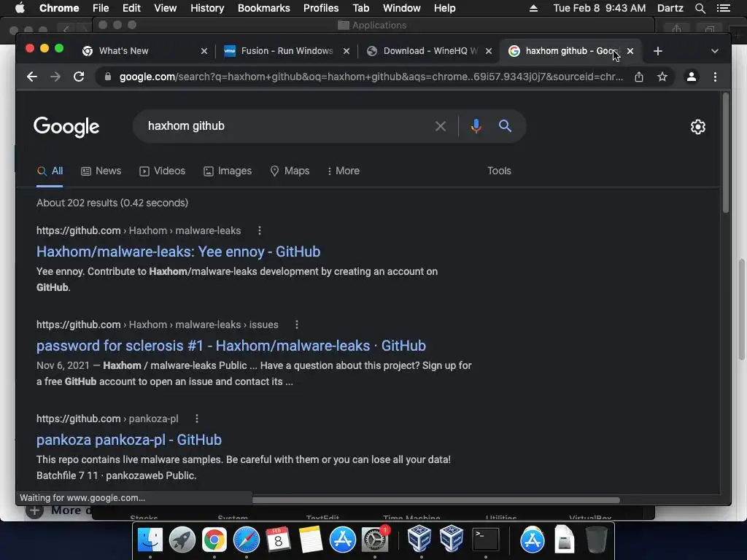Share this page from the address bar
The image size is (747, 560).
tap(639, 77)
